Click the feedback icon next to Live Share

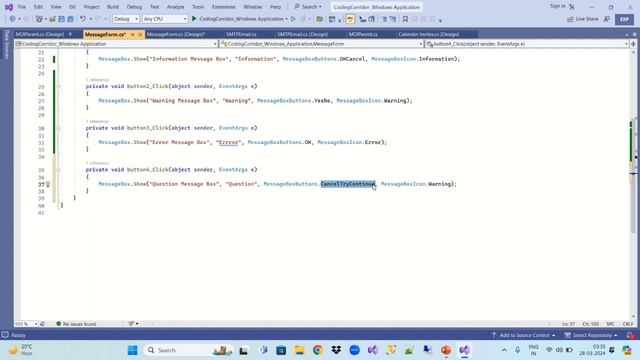(607, 19)
